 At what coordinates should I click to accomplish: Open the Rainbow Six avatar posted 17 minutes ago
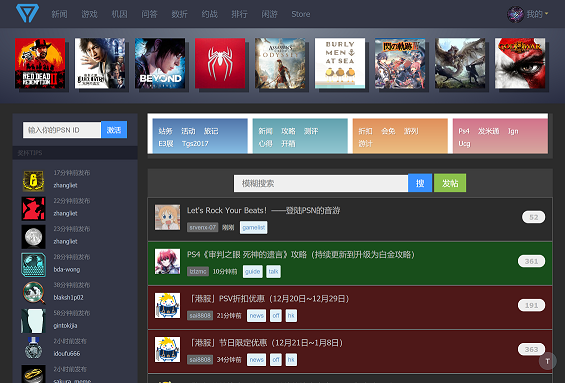34,181
